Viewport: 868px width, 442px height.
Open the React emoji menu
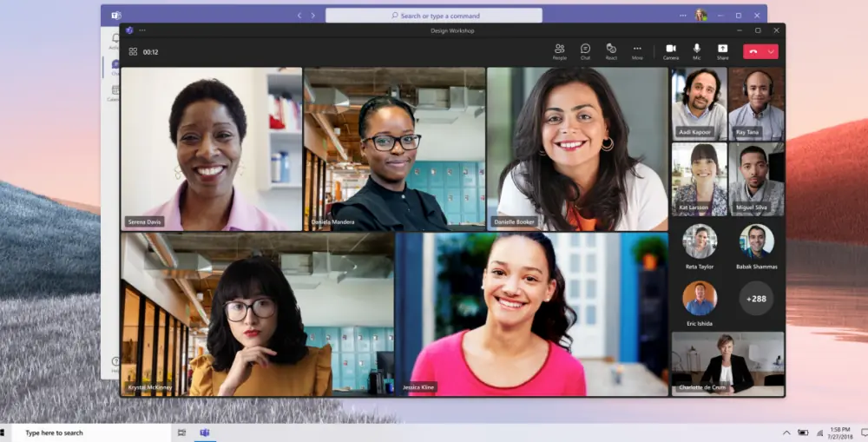[611, 50]
